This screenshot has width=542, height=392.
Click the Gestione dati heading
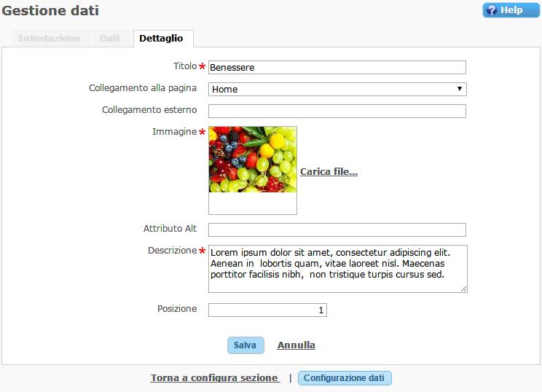tap(51, 11)
